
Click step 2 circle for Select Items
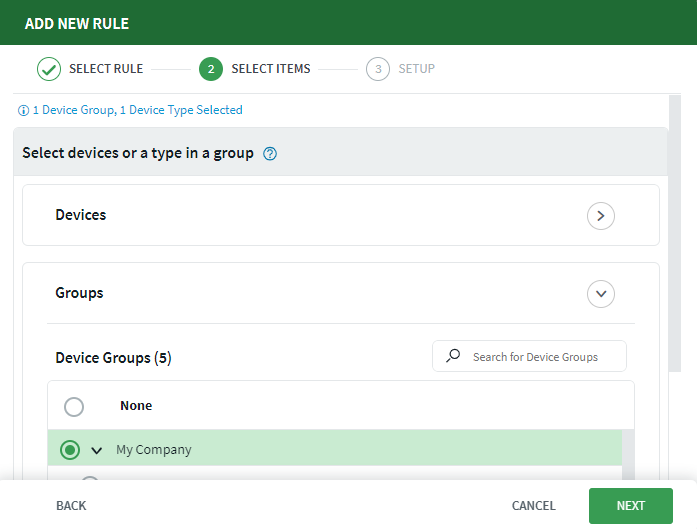(x=211, y=69)
